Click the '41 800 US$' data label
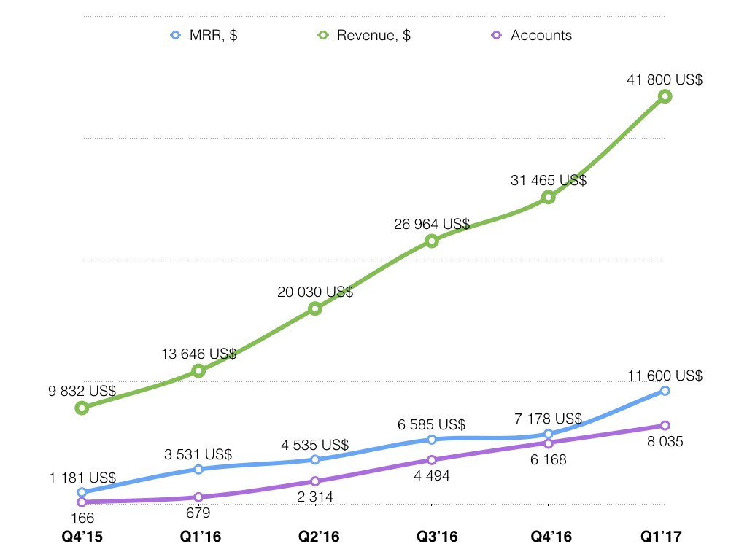Viewport: 747px width, 560px height. [x=665, y=80]
